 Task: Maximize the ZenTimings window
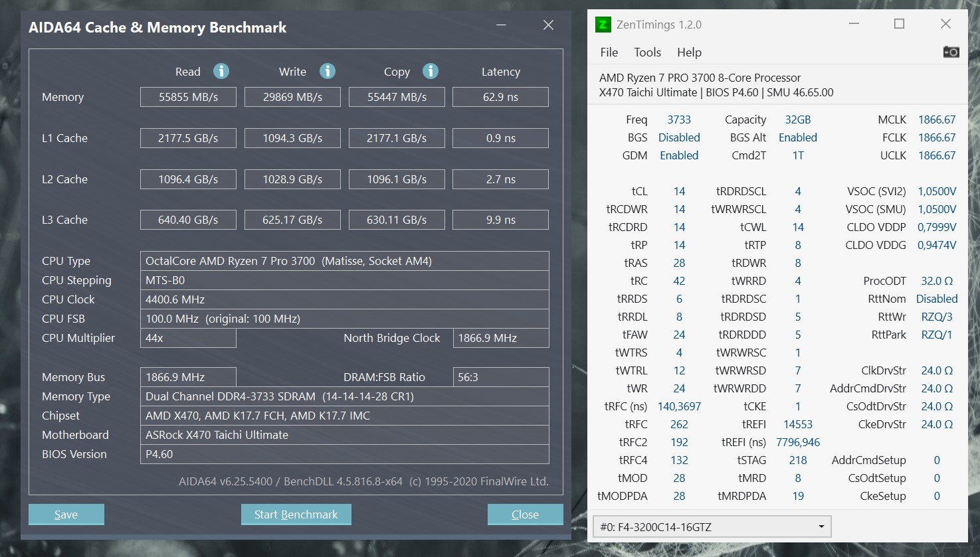[x=899, y=24]
